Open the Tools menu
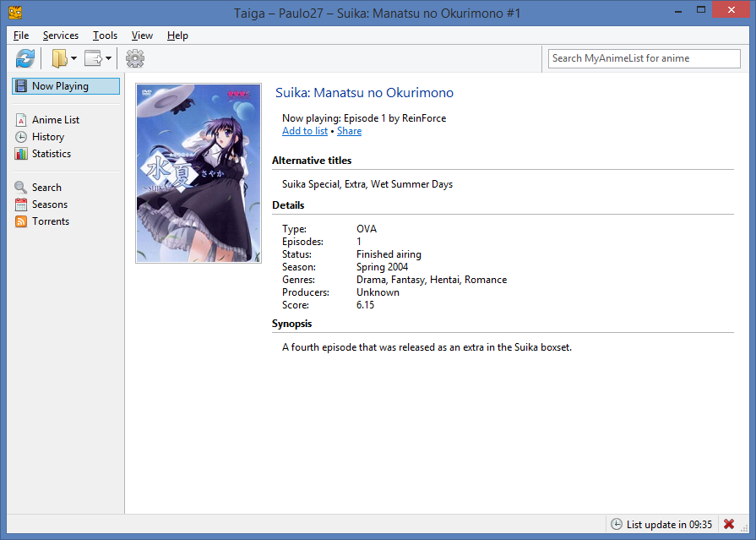The height and width of the screenshot is (540, 756). coord(105,35)
